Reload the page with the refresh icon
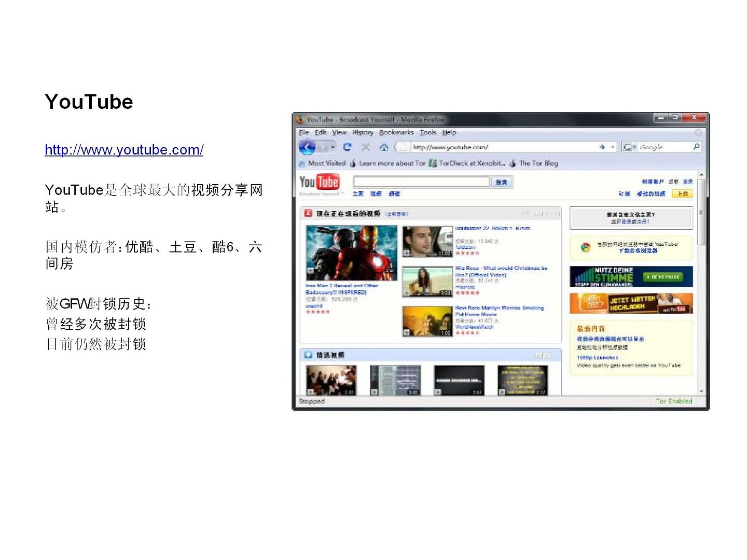The image size is (747, 560). tap(347, 147)
